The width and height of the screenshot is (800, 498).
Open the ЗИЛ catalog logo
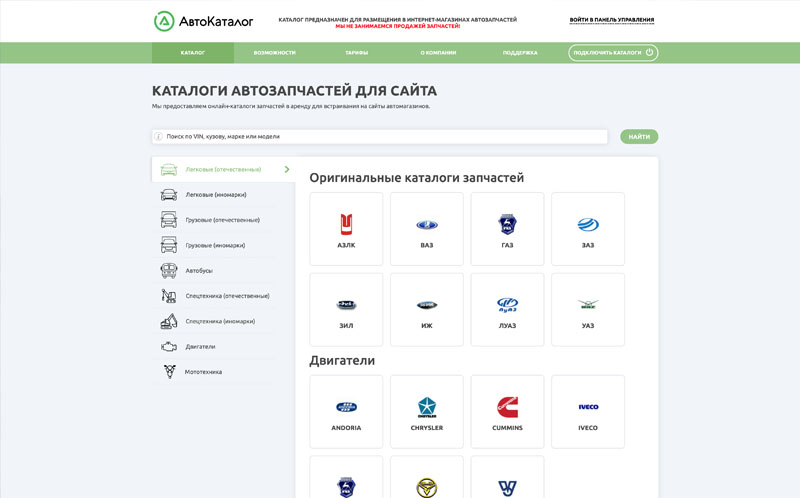[x=346, y=305]
